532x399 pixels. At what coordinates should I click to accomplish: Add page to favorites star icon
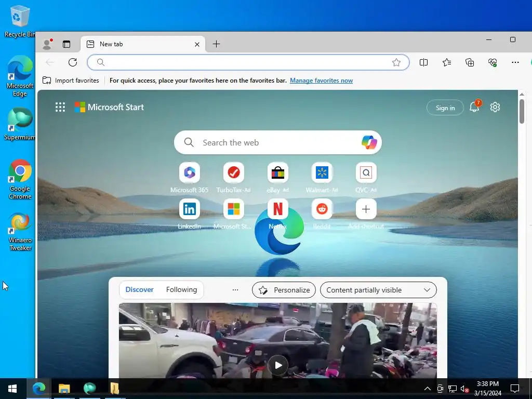(396, 62)
